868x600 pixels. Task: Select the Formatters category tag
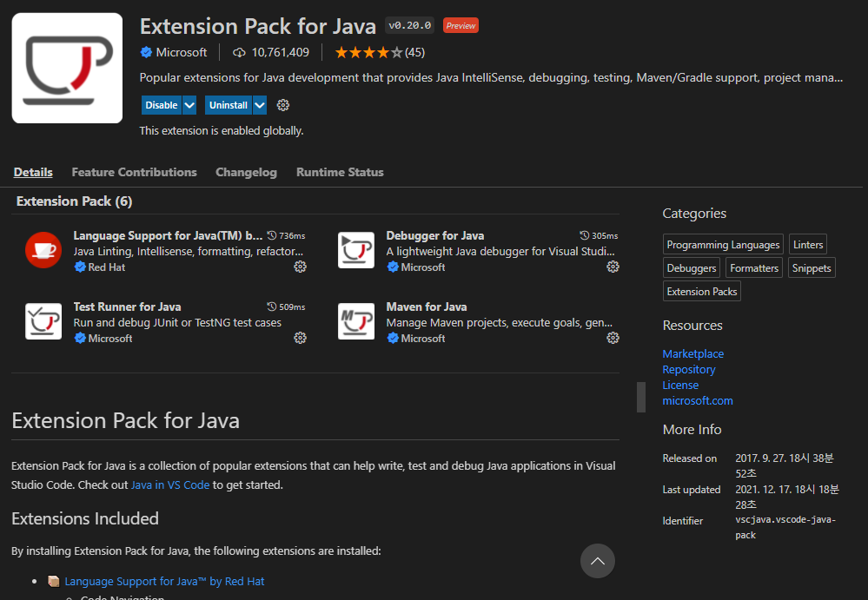pyautogui.click(x=754, y=268)
